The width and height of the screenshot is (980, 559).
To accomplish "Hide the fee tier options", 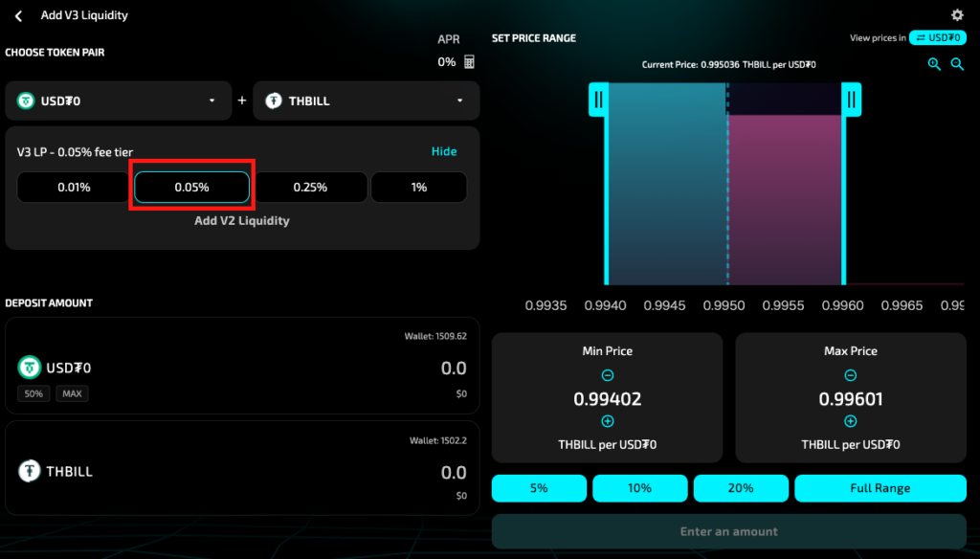I will coord(443,151).
